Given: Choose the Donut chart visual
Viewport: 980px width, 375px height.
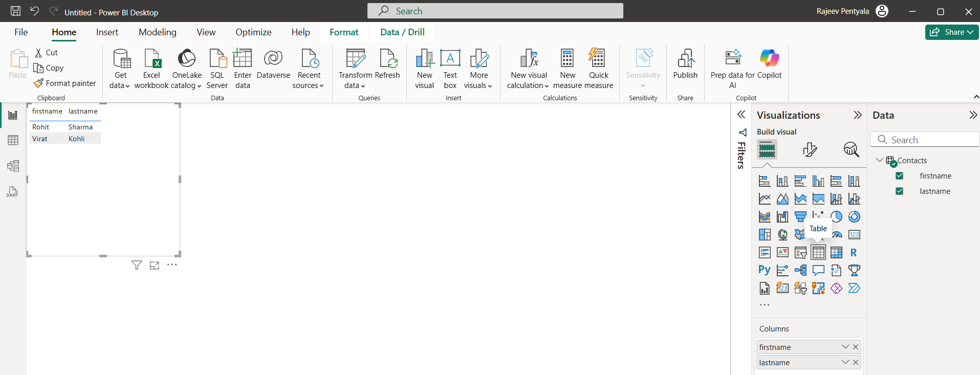Looking at the screenshot, I should click(x=854, y=217).
